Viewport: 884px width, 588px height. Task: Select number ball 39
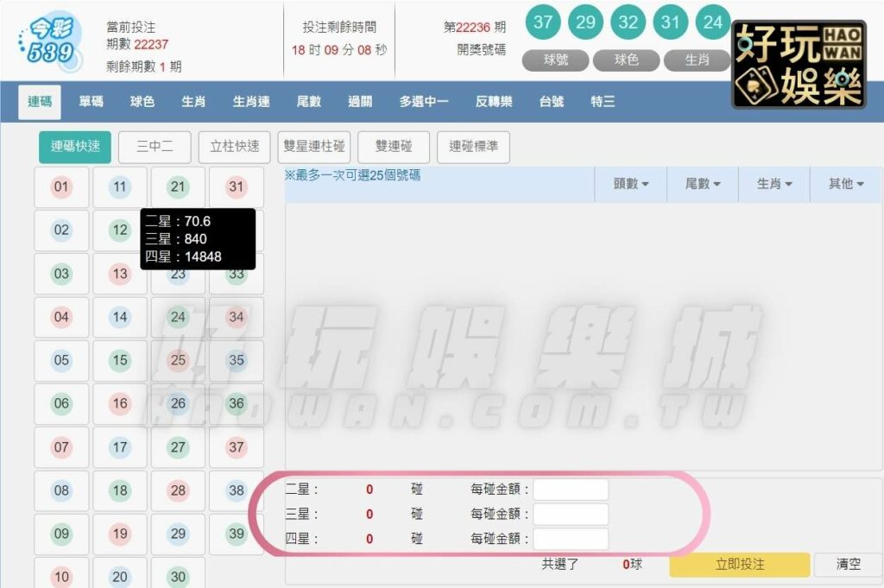[x=237, y=534]
